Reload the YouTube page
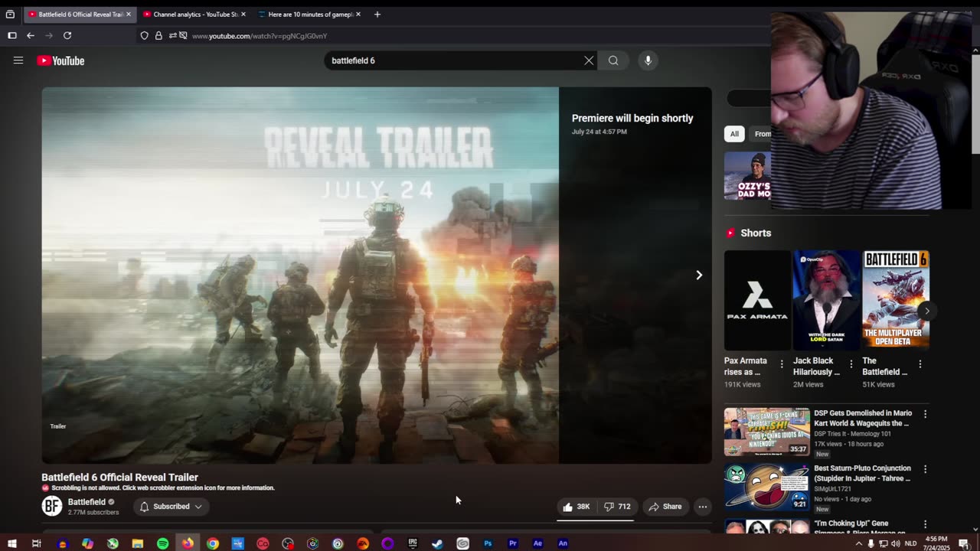 (67, 35)
